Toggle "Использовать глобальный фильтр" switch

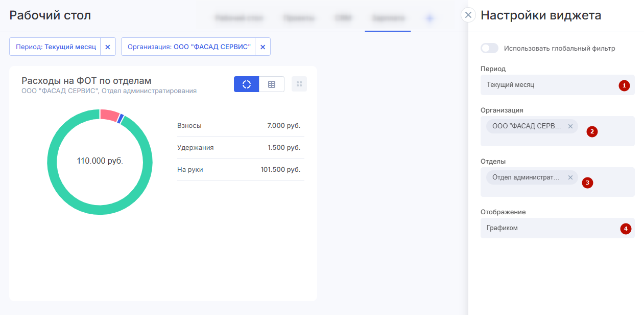(489, 49)
